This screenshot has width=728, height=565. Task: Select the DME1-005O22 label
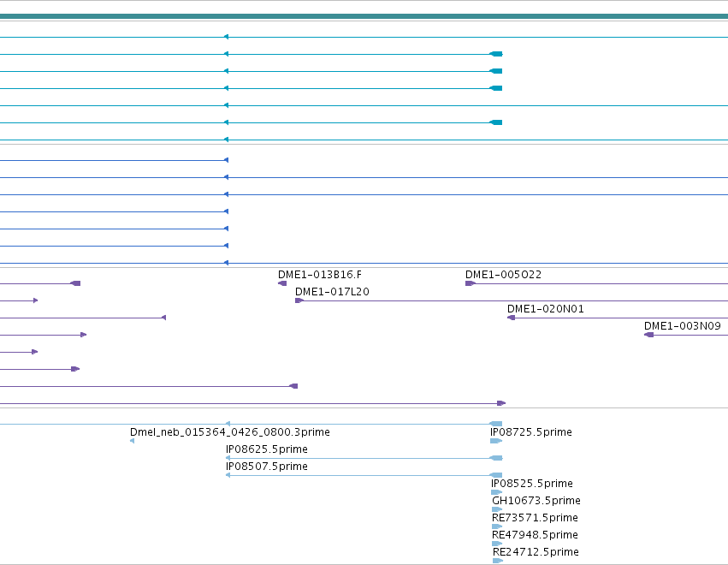[x=503, y=275]
